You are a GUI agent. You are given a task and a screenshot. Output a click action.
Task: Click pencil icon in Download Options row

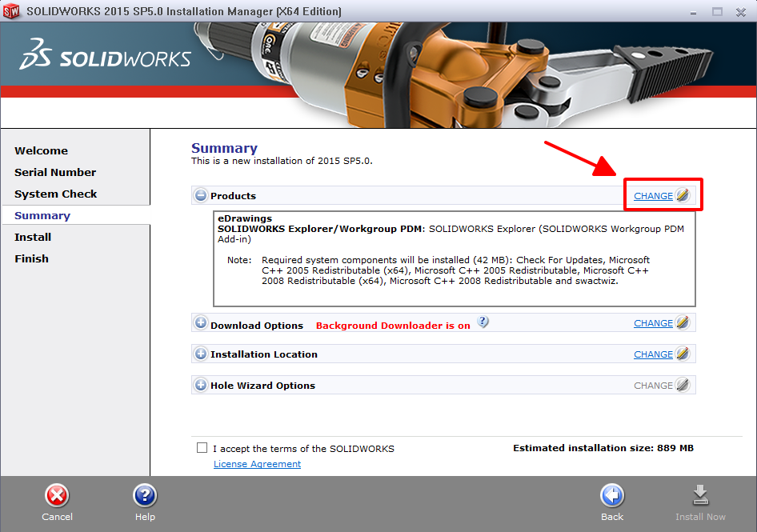[x=682, y=322]
